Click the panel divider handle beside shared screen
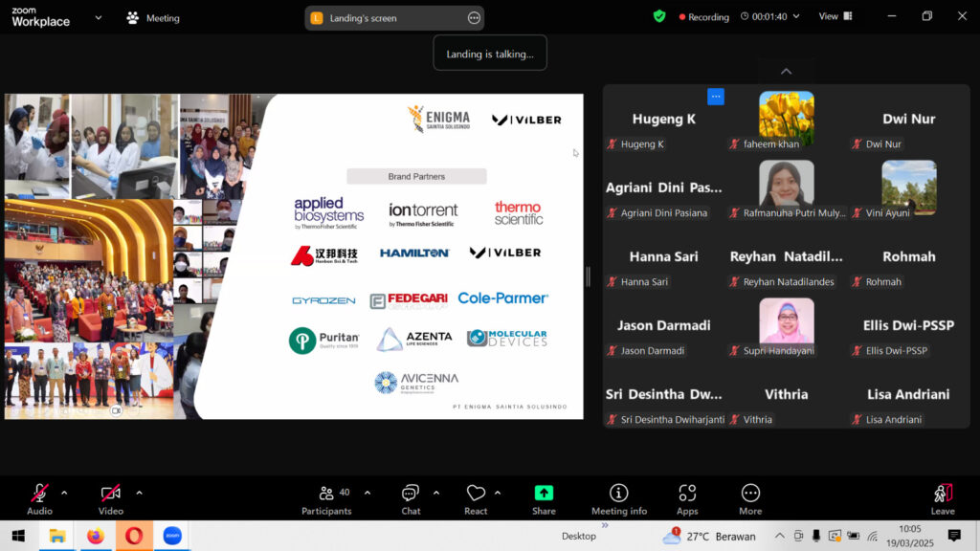 (x=589, y=276)
